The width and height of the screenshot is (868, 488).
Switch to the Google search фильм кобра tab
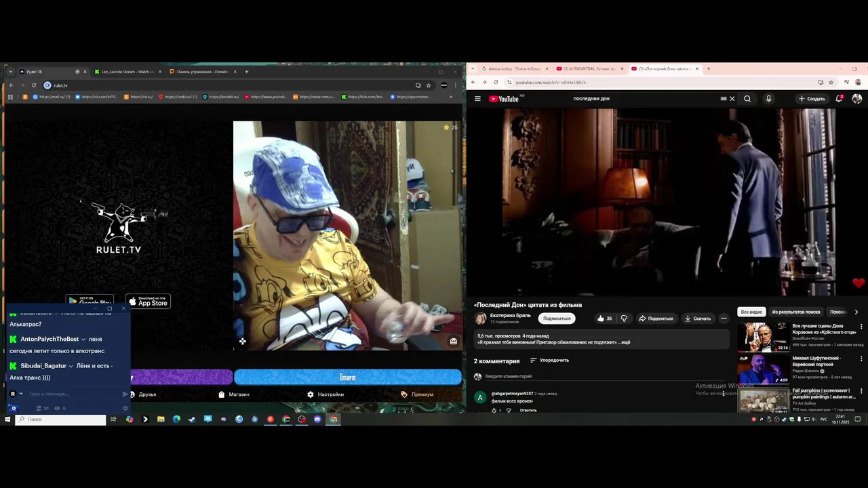pyautogui.click(x=515, y=68)
